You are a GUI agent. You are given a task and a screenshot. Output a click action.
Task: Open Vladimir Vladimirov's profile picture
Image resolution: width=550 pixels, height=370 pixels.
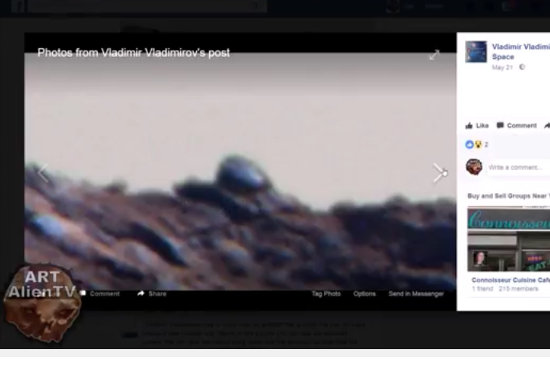pyautogui.click(x=476, y=52)
